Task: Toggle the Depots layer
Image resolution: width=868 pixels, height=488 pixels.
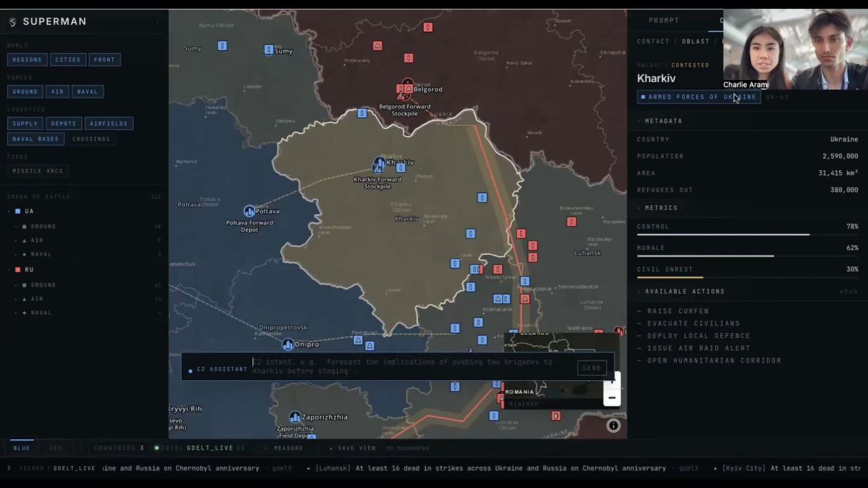Action: click(x=64, y=123)
